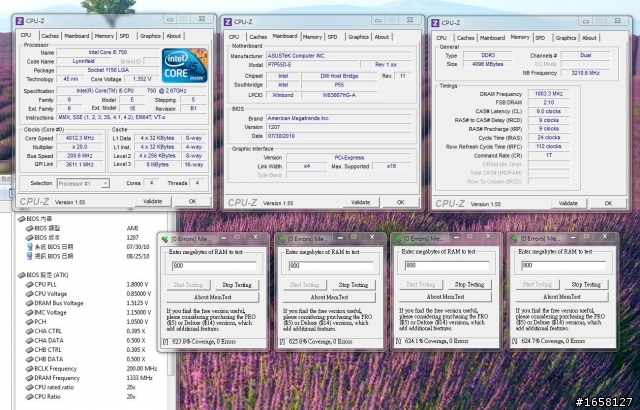Click the Intel Core i5 logo
640x410 pixels.
point(184,65)
